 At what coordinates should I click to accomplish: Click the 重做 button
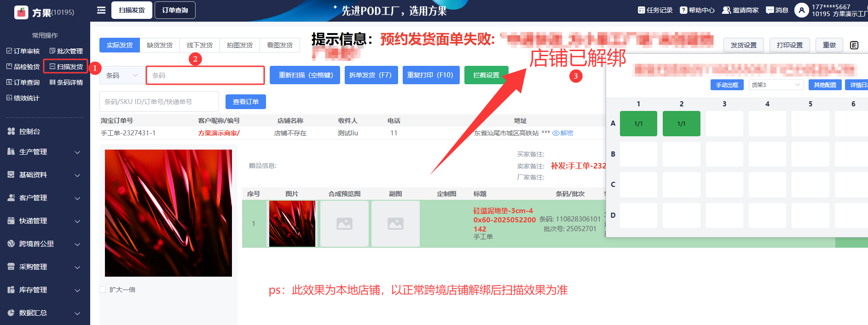tap(829, 45)
